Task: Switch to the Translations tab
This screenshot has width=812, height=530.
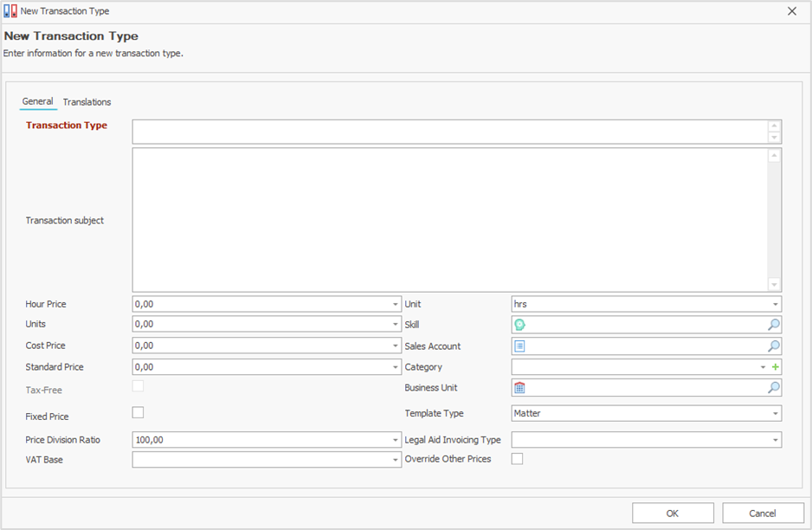Action: (x=87, y=102)
